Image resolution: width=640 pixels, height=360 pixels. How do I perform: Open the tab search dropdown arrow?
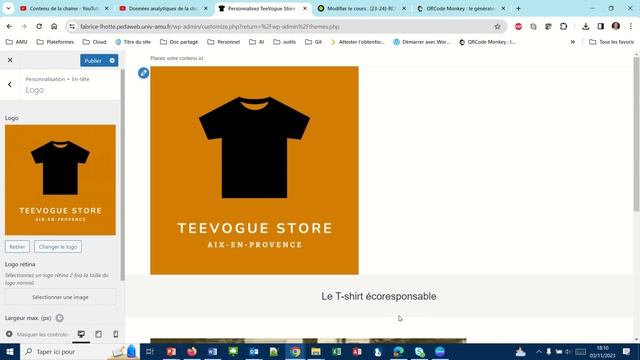pyautogui.click(x=8, y=8)
